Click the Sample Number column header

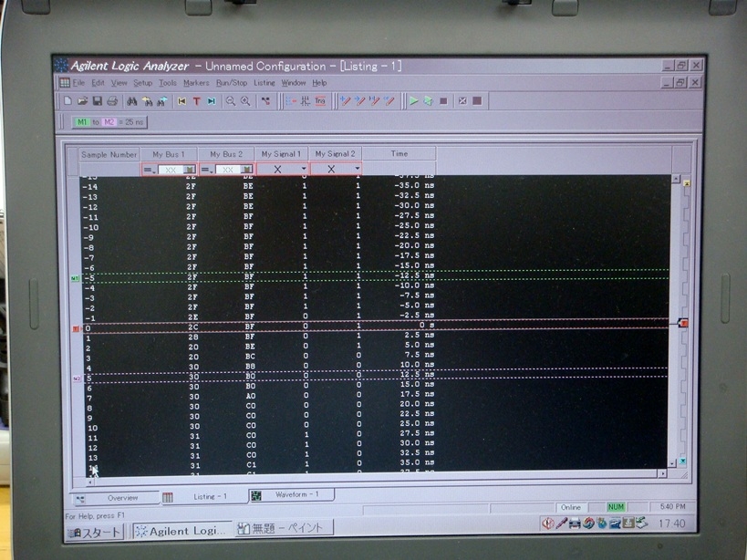pos(109,154)
